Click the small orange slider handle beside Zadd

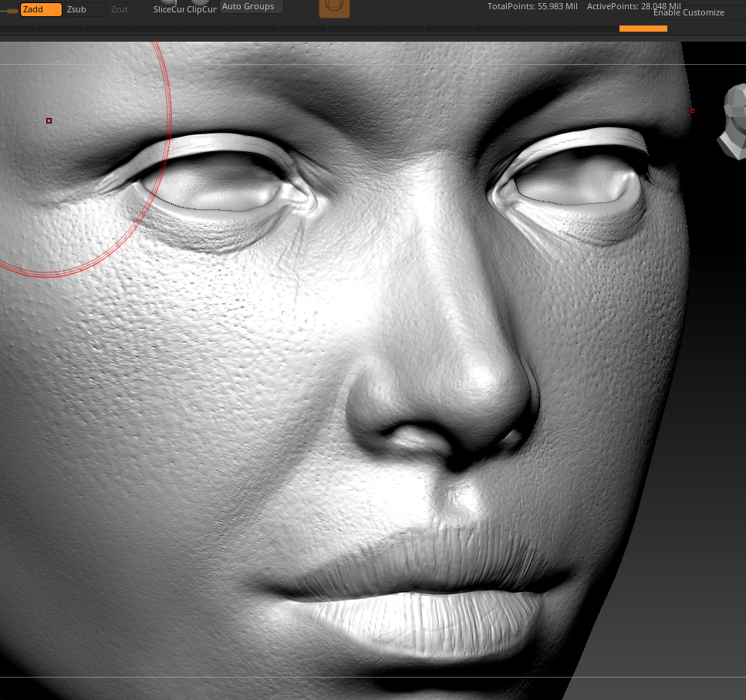(x=12, y=11)
